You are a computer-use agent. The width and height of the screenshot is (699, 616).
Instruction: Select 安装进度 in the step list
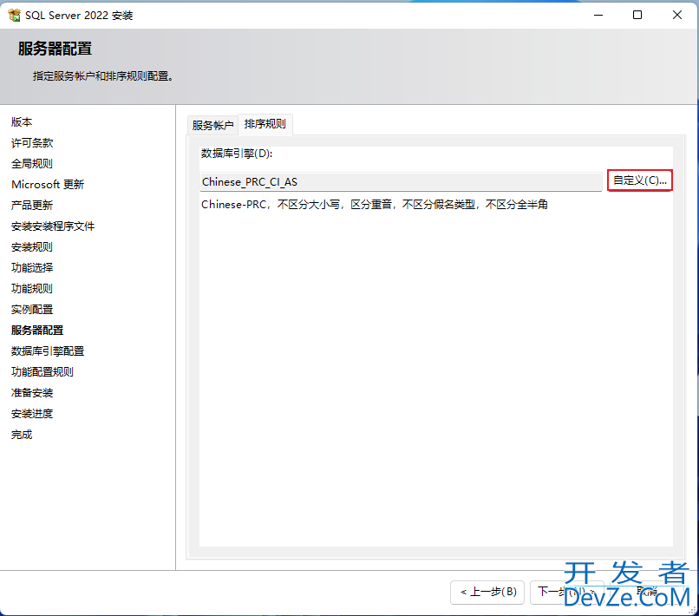[32, 414]
